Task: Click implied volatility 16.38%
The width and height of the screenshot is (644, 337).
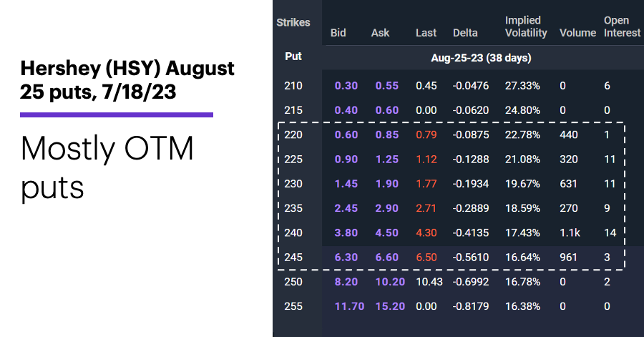Action: [522, 306]
